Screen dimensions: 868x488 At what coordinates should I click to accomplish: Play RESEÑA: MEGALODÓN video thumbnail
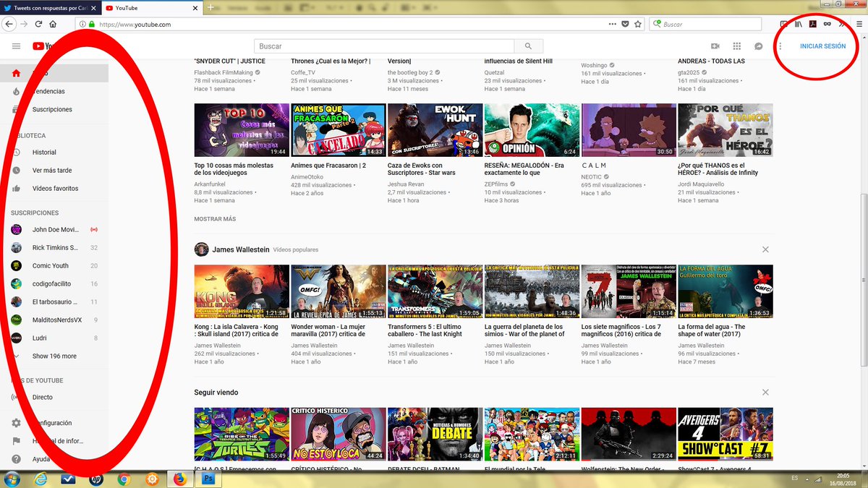coord(532,130)
